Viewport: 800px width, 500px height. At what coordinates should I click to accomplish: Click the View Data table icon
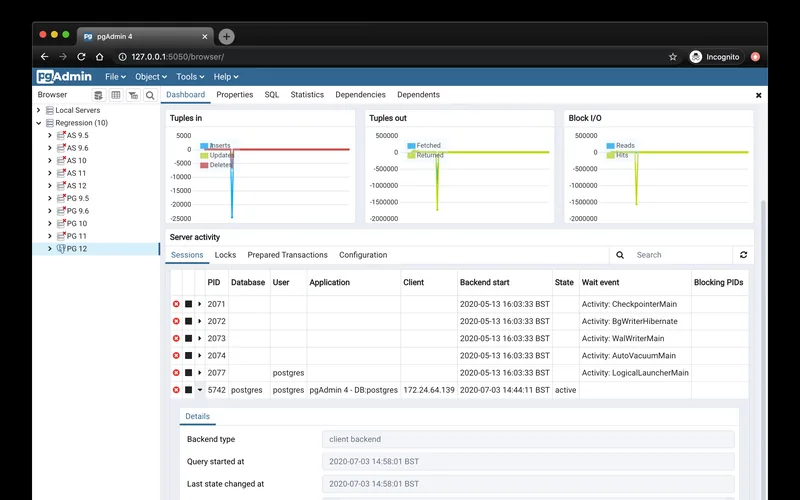[116, 95]
